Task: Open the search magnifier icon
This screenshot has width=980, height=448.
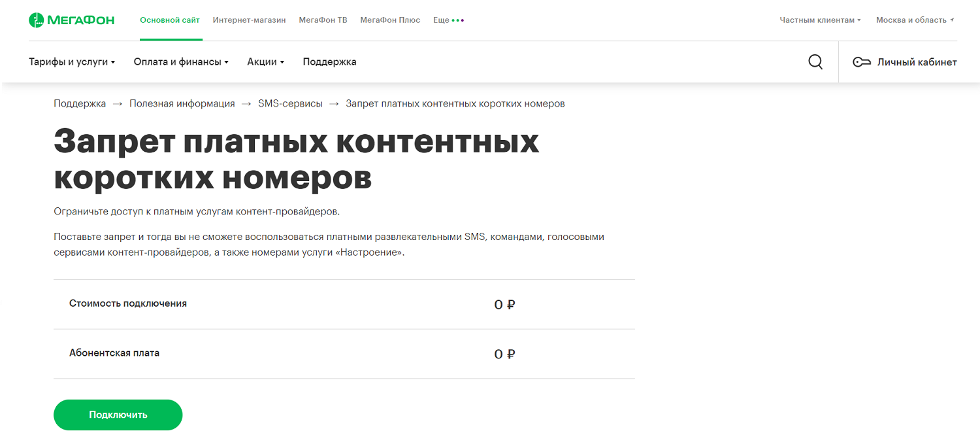Action: [815, 62]
